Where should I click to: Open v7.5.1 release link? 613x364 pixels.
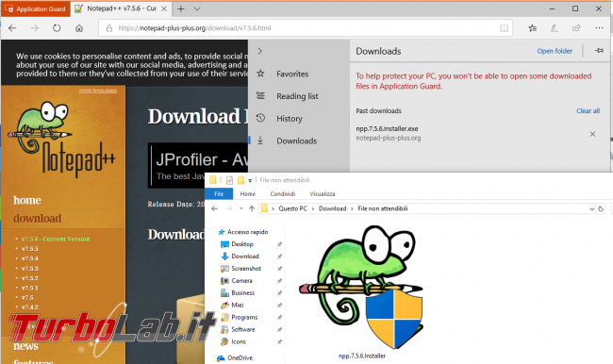click(x=30, y=288)
